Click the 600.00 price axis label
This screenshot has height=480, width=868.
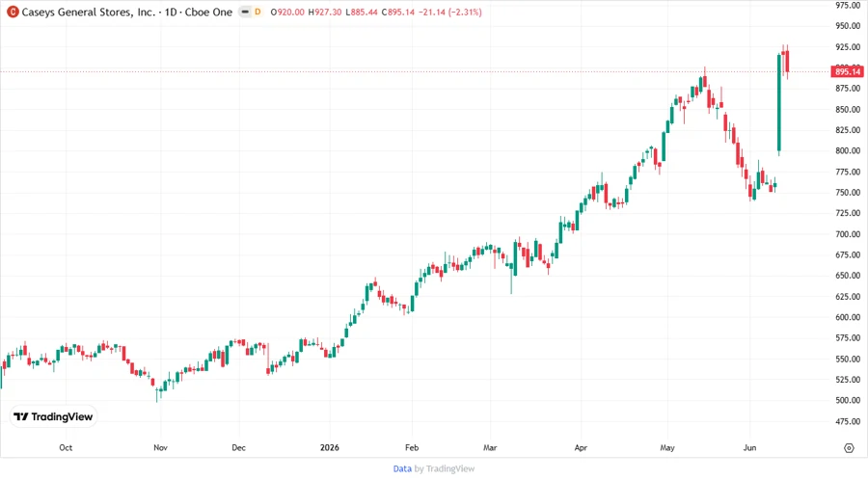point(848,317)
